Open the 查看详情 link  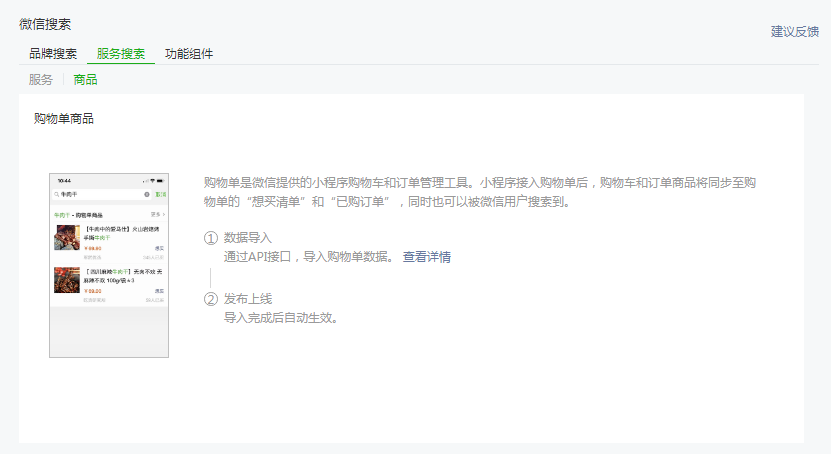427,257
